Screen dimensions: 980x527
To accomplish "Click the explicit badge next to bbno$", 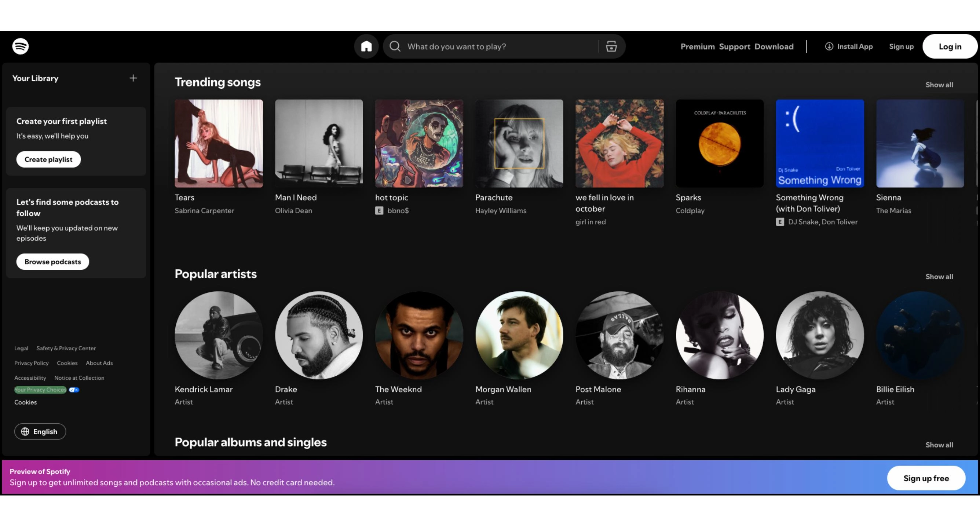I will click(379, 211).
